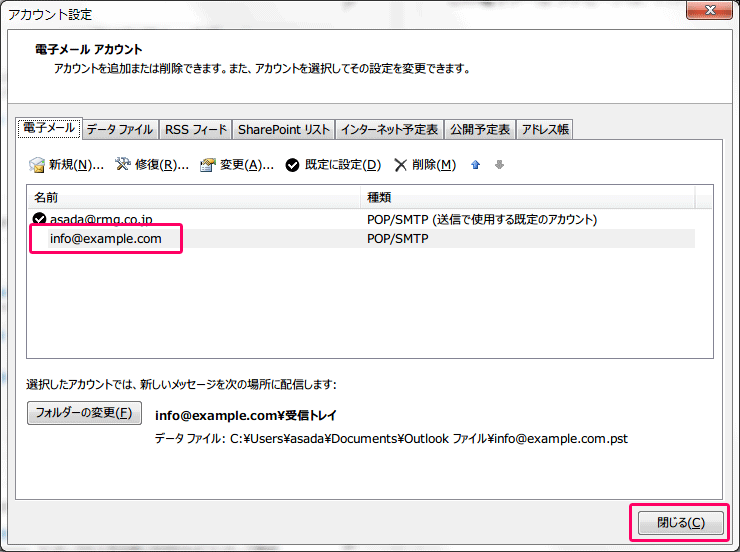The image size is (740, 552).
Task: Move the account down with gray arrow
Action: (499, 165)
